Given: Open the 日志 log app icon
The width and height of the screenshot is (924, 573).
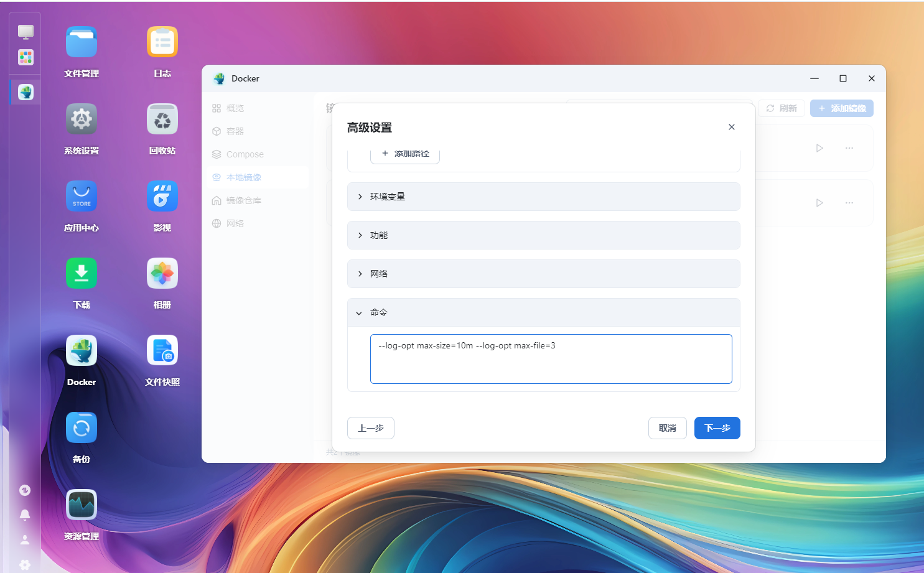Looking at the screenshot, I should [x=162, y=42].
